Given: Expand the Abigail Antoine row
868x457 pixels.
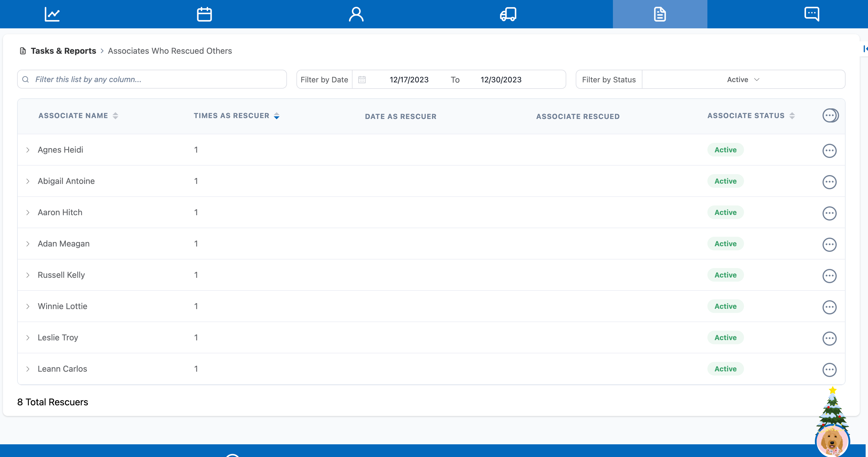Looking at the screenshot, I should click(x=28, y=181).
